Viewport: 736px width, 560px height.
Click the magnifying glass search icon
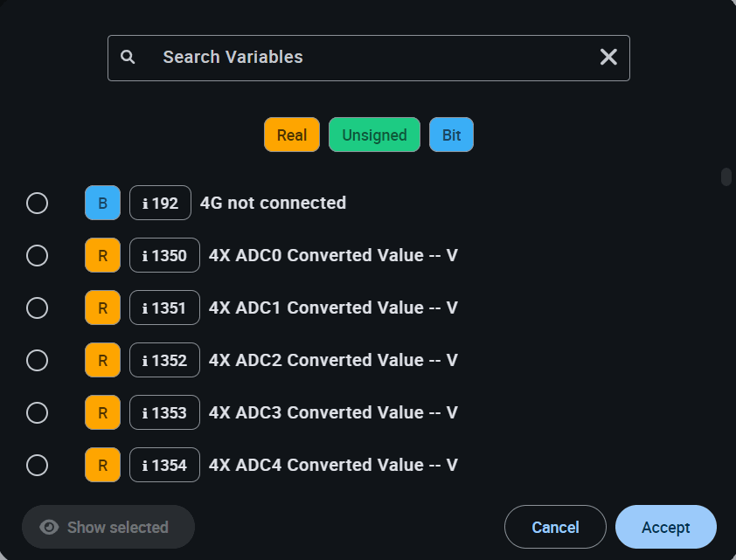pyautogui.click(x=128, y=57)
